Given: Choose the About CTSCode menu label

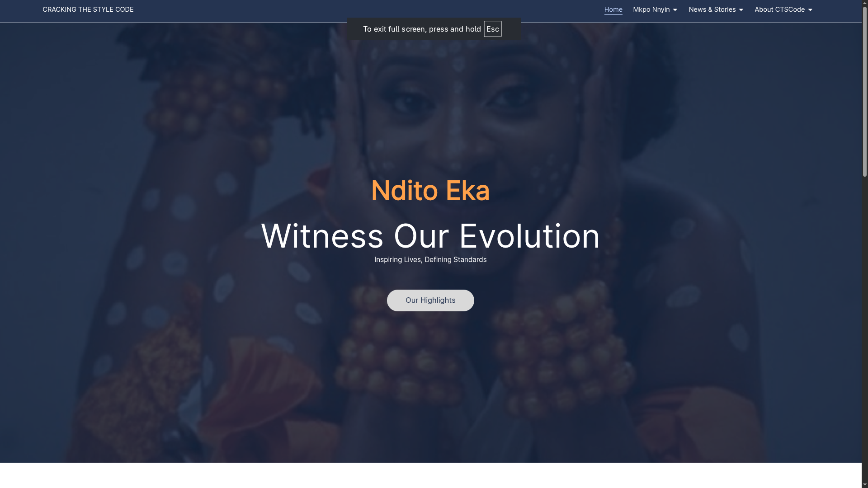Looking at the screenshot, I should click(779, 9).
